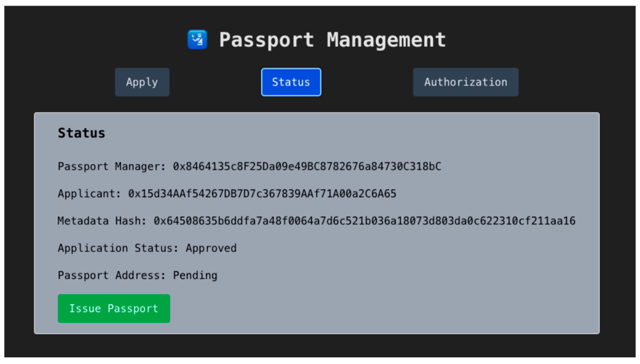Select the Passport Manager address starting 0x8464

pos(307,167)
